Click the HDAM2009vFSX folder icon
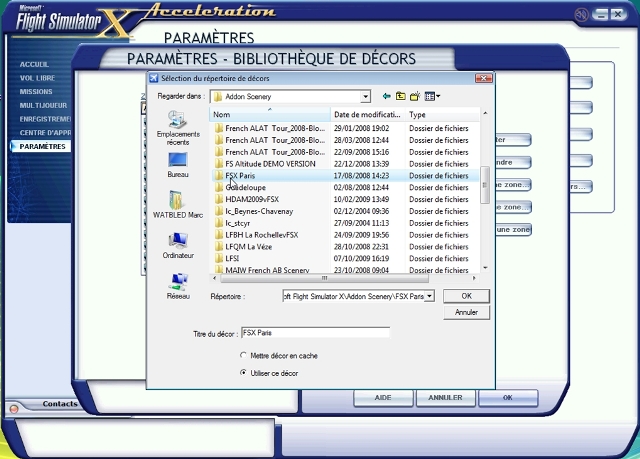 coord(219,199)
